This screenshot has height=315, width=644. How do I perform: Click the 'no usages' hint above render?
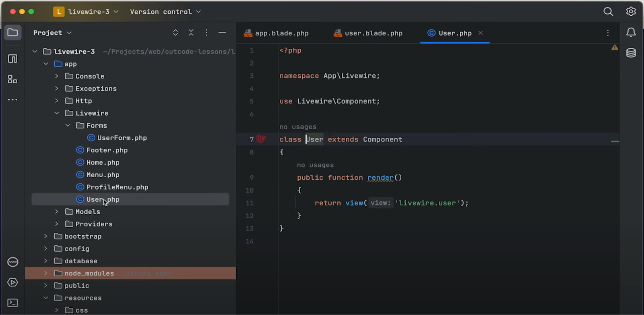point(315,165)
